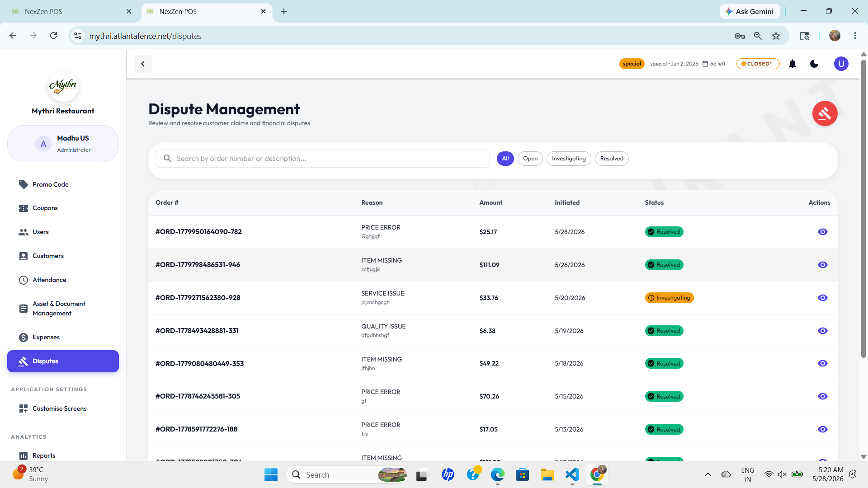Screen dimensions: 868x488
Task: Open user avatar U menu
Action: 841,64
